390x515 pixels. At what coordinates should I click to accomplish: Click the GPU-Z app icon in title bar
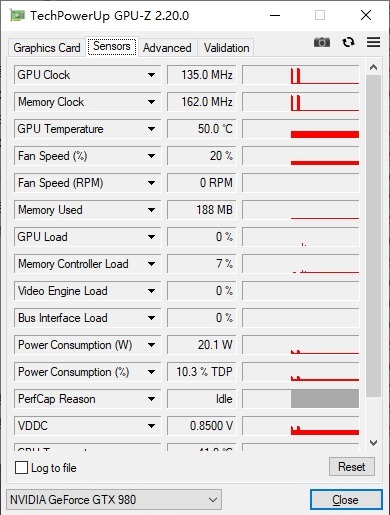click(17, 15)
